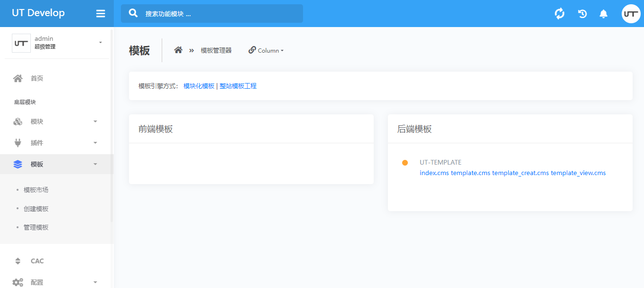Click the 搜索功能模块 search field

point(218,14)
